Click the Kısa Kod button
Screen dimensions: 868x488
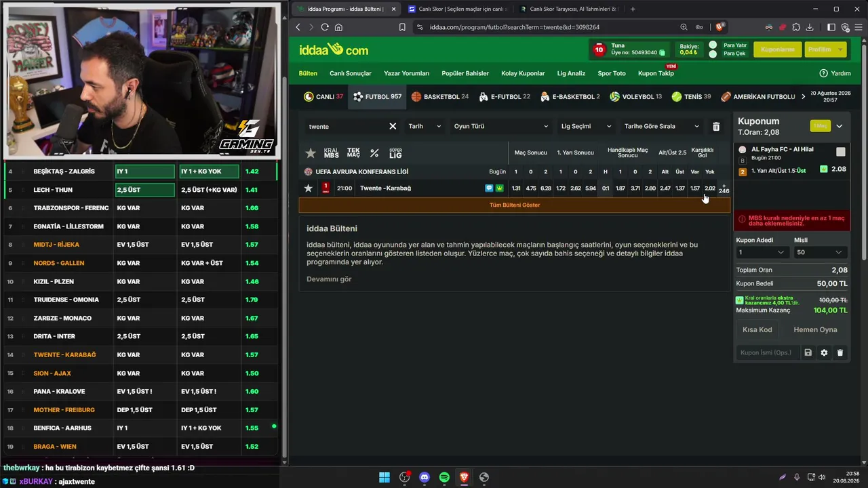point(757,330)
